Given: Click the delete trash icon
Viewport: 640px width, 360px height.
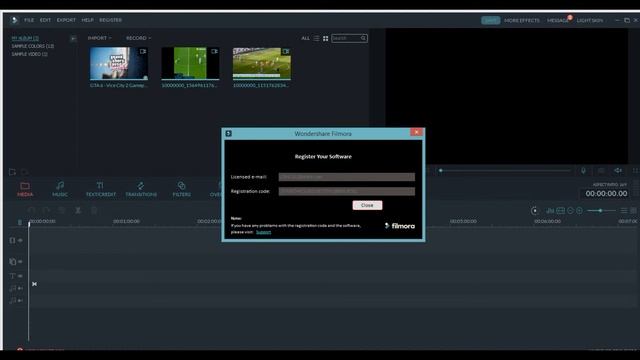Looking at the screenshot, I should point(93,210).
